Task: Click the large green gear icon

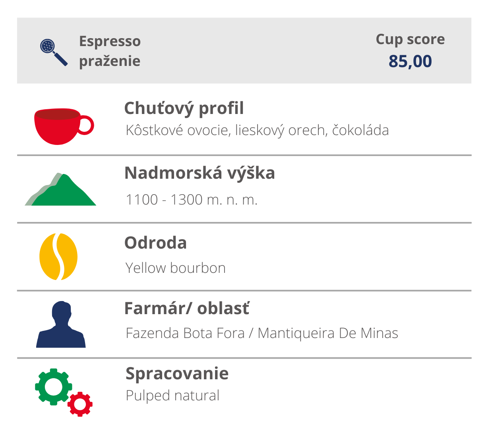Action: coord(53,386)
